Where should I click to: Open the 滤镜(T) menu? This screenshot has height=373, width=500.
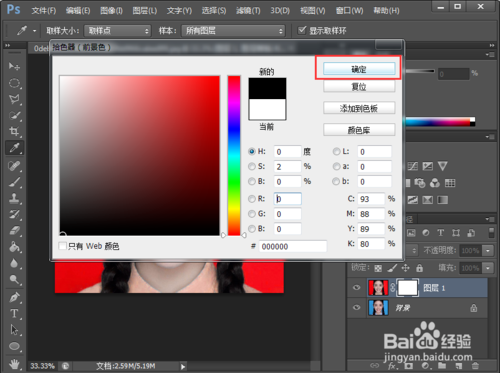pyautogui.click(x=248, y=11)
